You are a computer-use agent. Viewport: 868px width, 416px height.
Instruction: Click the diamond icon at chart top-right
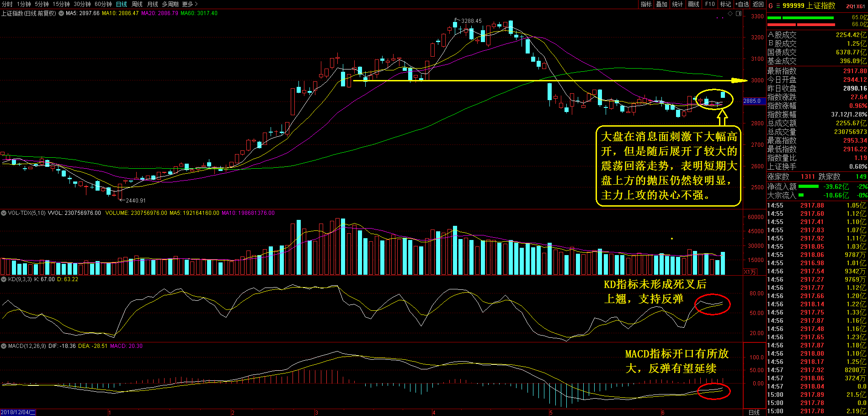(730, 14)
